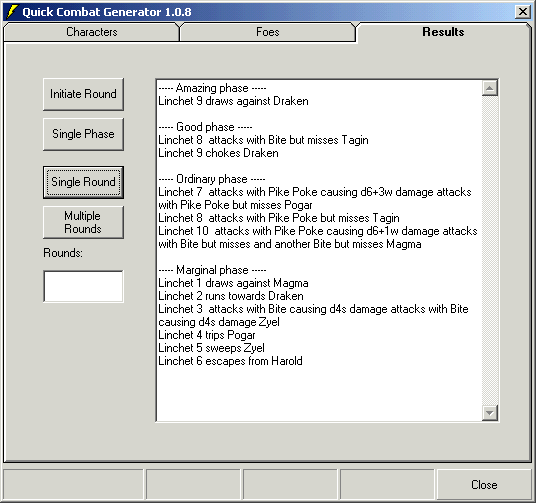Click the Amazing phase header line
Viewport: 536px width, 503px height.
pos(212,88)
